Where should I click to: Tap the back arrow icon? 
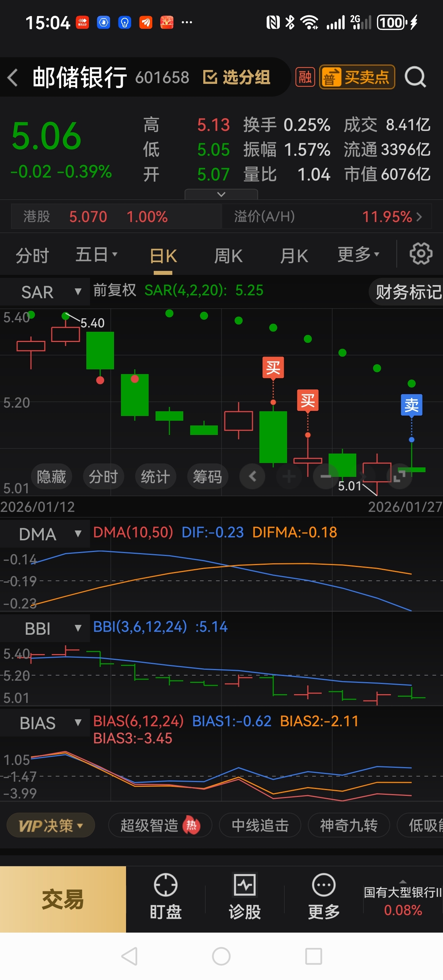(x=13, y=78)
